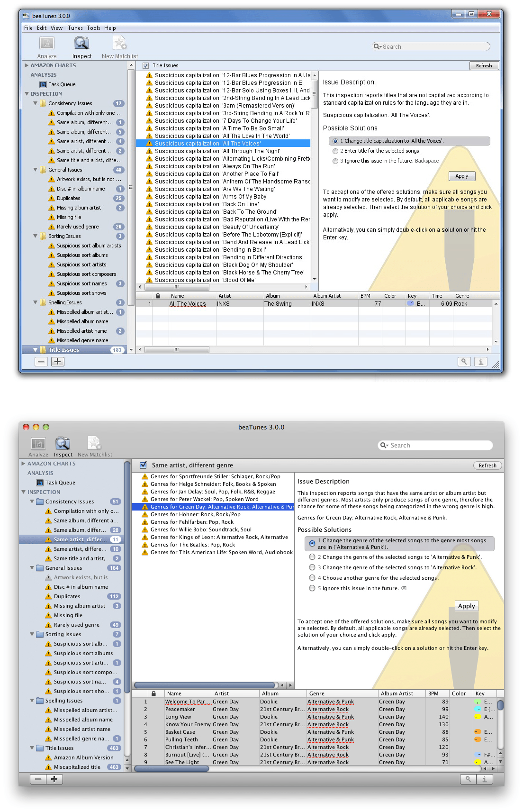Click Inspect icon in Mac beaTunes toolbar
523x812 pixels.
coord(63,444)
